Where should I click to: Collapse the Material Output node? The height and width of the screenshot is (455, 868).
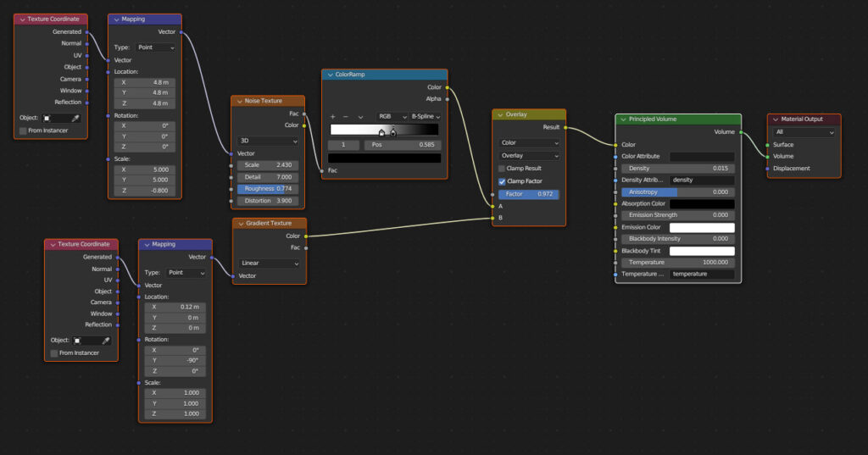(x=776, y=119)
